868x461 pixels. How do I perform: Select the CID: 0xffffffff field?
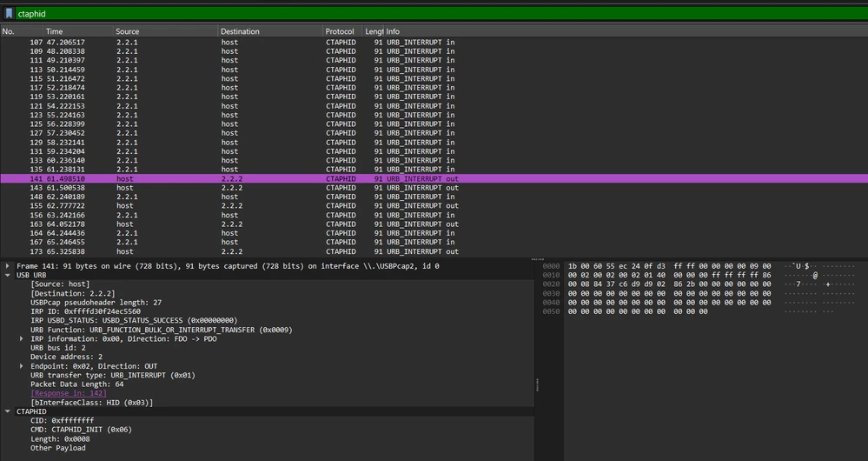(x=62, y=420)
